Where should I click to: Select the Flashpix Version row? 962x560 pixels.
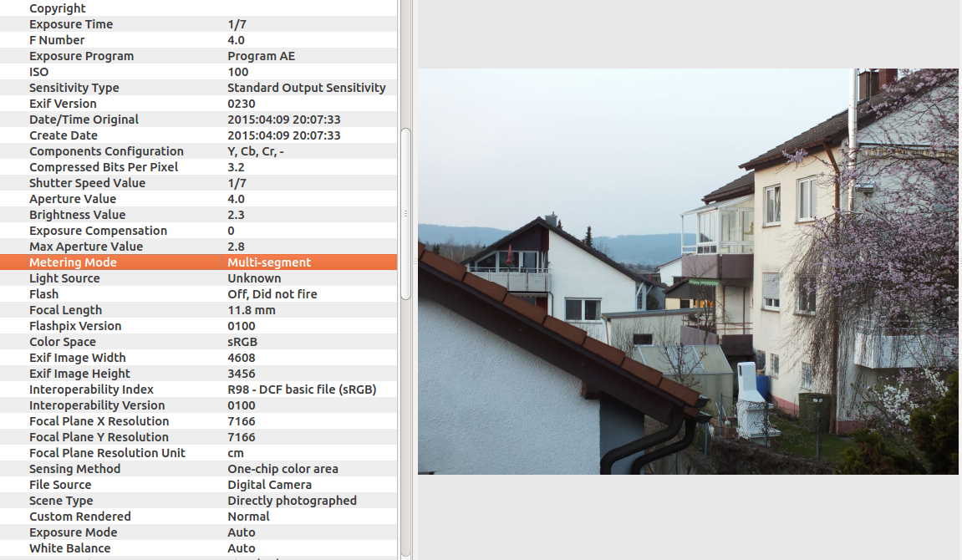click(x=199, y=326)
